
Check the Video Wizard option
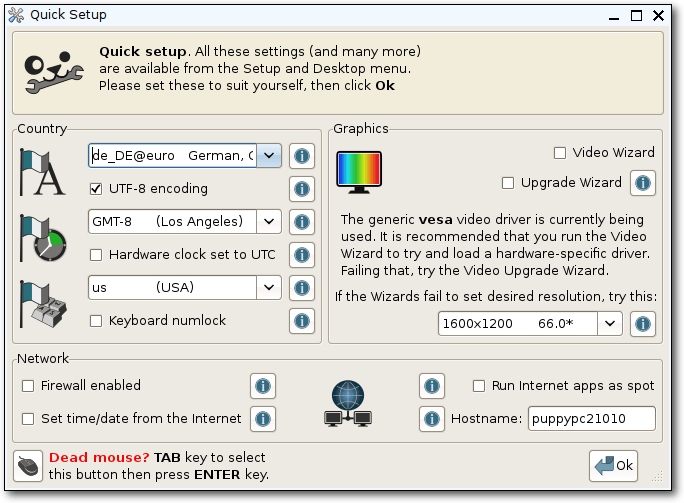(x=560, y=153)
